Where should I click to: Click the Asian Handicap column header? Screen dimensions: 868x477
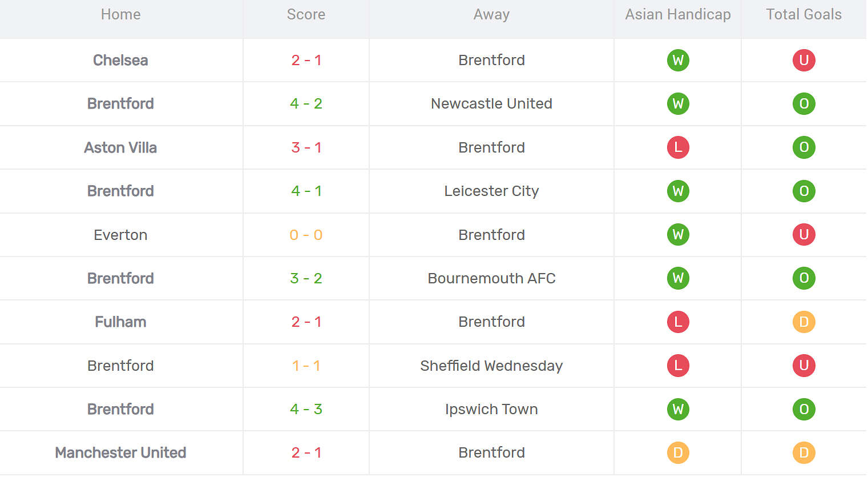(x=677, y=14)
